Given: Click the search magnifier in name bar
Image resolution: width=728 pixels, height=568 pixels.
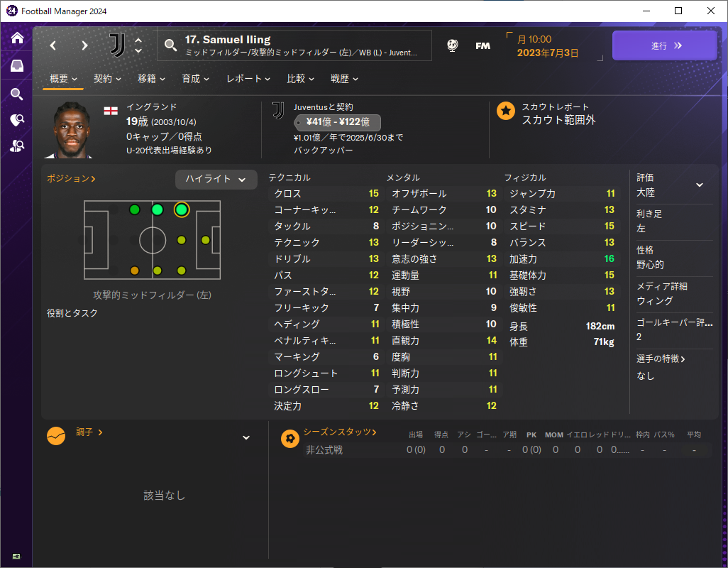Looking at the screenshot, I should click(170, 45).
